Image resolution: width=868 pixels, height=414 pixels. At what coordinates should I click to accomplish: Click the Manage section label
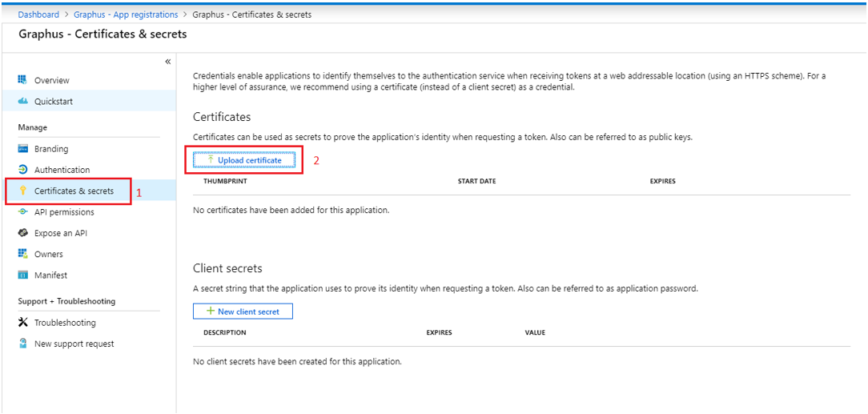coord(33,127)
